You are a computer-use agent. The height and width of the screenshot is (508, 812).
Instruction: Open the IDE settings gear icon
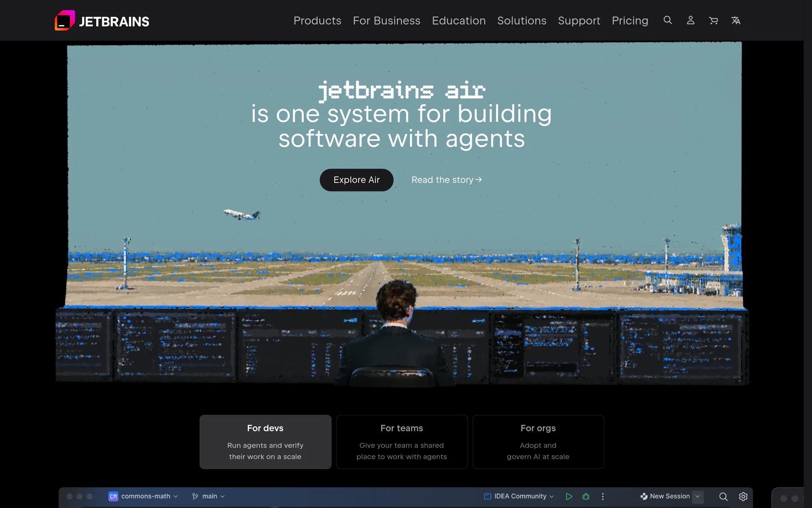(743, 496)
